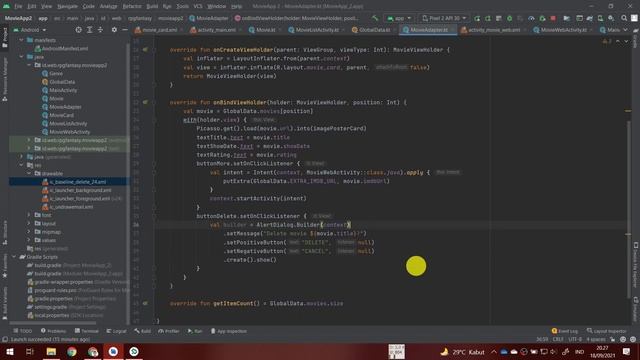Collapse the Gradle Scripts node
This screenshot has height=360, width=640.
pos(14,257)
